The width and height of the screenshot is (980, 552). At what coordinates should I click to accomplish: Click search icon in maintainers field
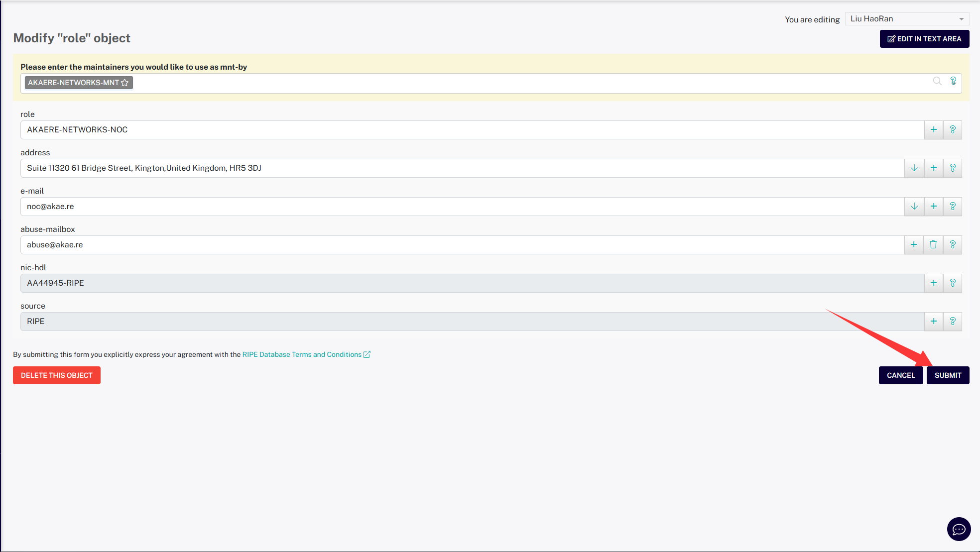click(937, 81)
